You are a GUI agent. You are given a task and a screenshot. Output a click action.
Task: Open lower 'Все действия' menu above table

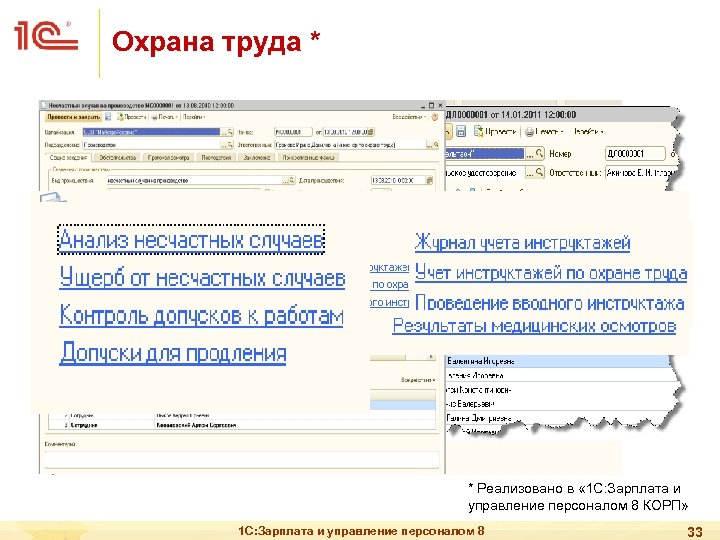(x=418, y=380)
